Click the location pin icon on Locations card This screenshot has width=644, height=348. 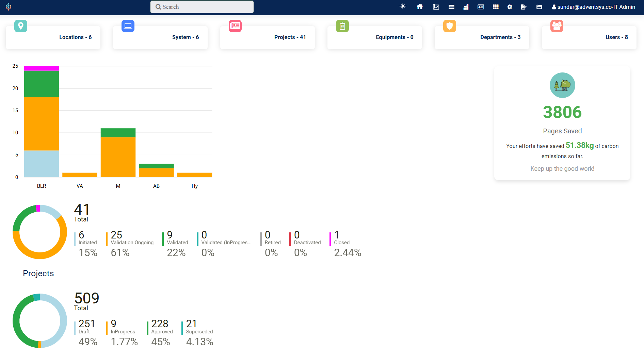(x=20, y=26)
